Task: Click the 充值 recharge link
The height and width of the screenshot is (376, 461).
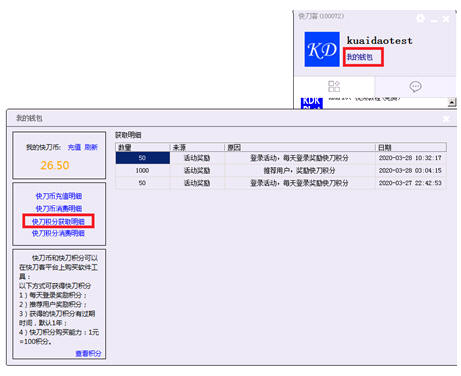Action: (x=74, y=147)
